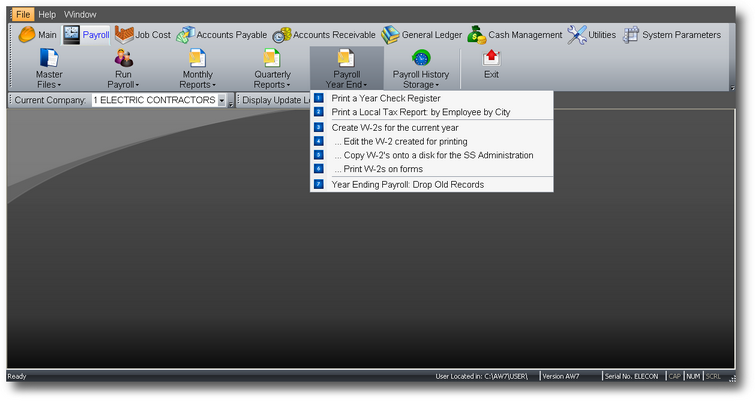Viewport: 755px width, 401px height.
Task: Click the red arrow Exit icon
Action: pyautogui.click(x=491, y=58)
